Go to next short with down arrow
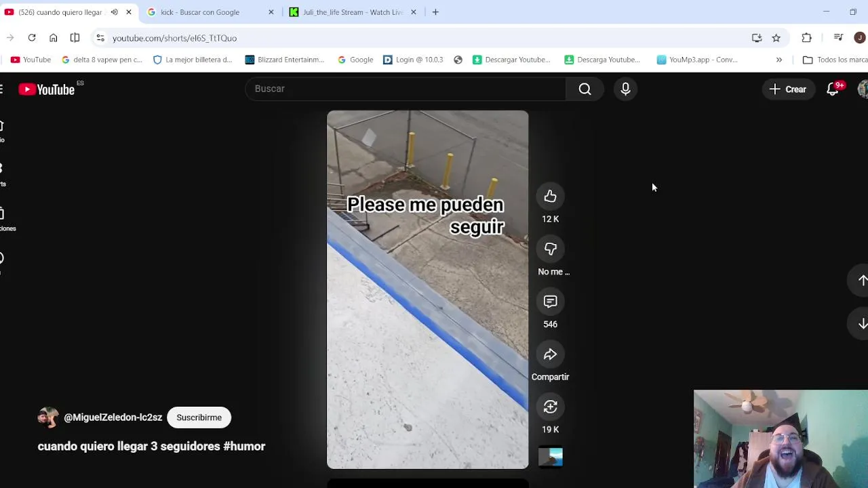Image resolution: width=868 pixels, height=488 pixels. [862, 324]
